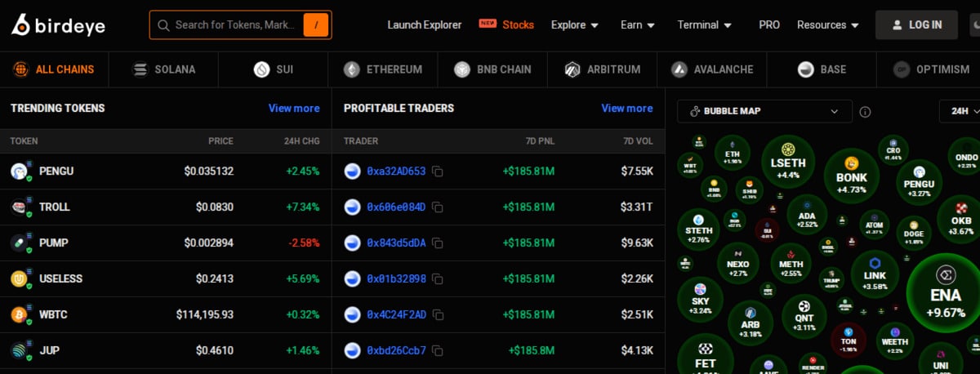Viewport: 980px width, 374px height.
Task: Copy address 0xa32AD653
Action: tap(438, 171)
